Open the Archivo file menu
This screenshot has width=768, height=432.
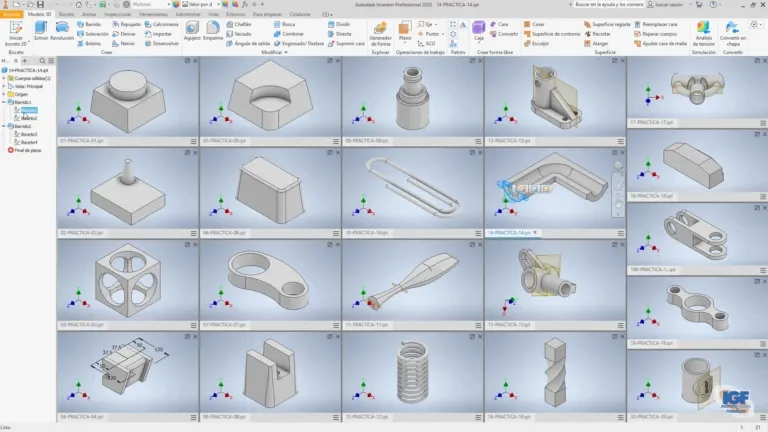pos(11,14)
